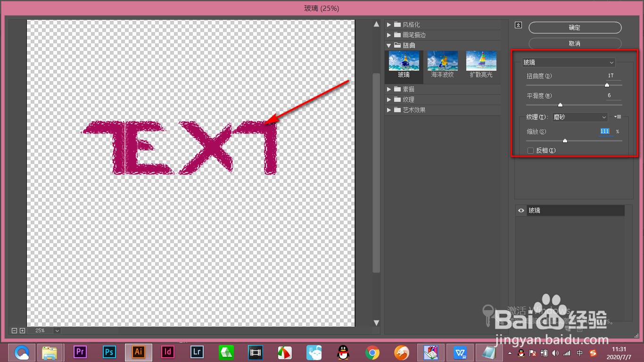Open the blue Q browser taskbar icon

click(22, 352)
